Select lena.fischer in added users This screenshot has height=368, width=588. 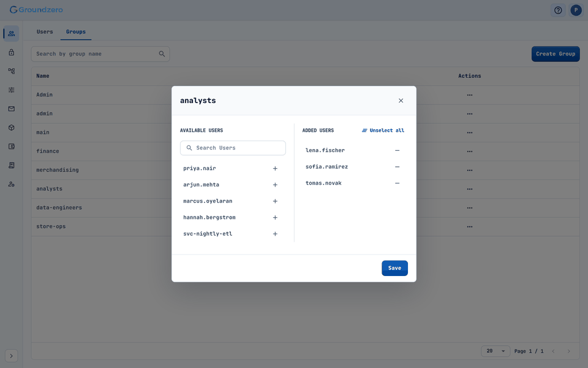point(325,150)
